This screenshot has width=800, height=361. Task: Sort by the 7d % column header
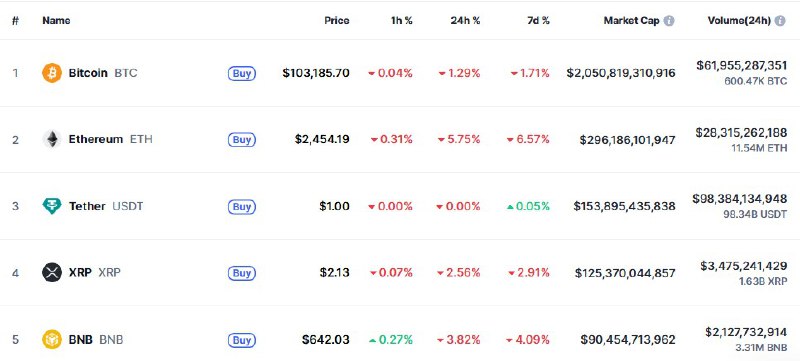(x=536, y=21)
